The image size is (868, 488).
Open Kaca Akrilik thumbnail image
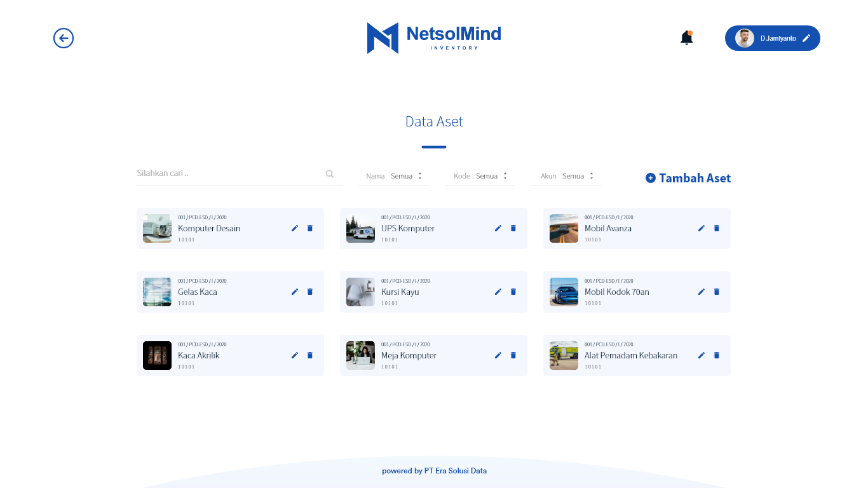pyautogui.click(x=157, y=355)
